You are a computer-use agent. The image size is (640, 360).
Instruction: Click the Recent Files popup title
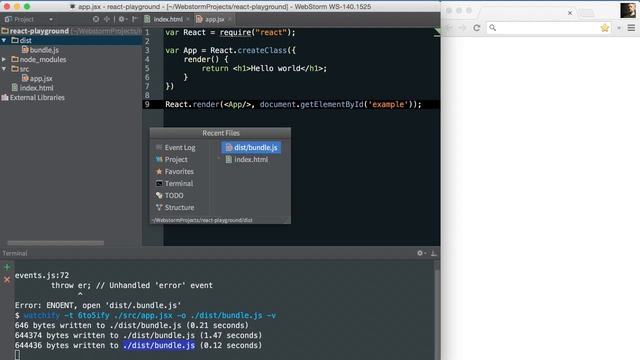click(x=221, y=133)
